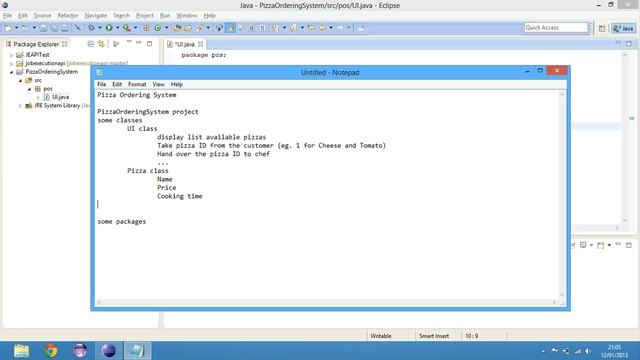Open Notepad View menu
640x360 pixels.
point(158,84)
